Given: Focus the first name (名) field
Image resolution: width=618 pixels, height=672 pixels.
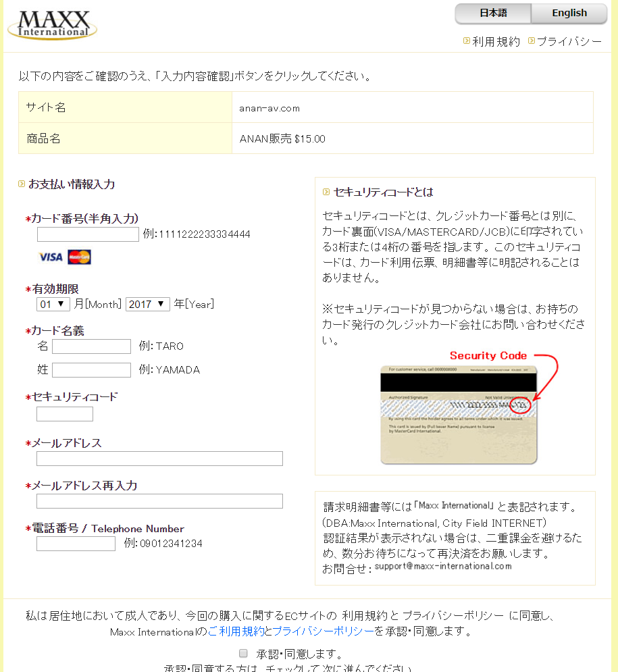Looking at the screenshot, I should [x=91, y=346].
